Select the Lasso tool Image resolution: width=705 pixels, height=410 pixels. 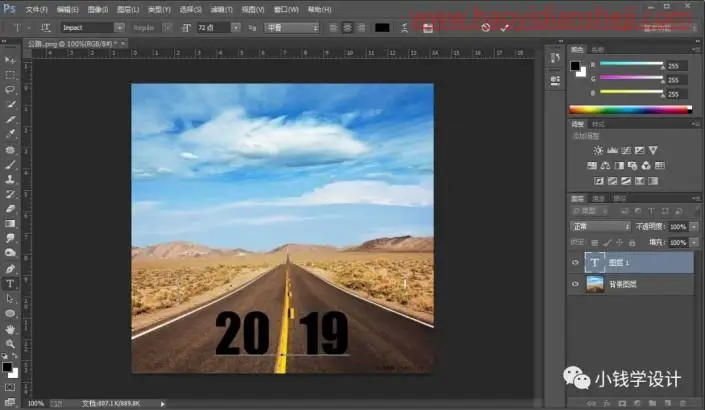pos(10,90)
